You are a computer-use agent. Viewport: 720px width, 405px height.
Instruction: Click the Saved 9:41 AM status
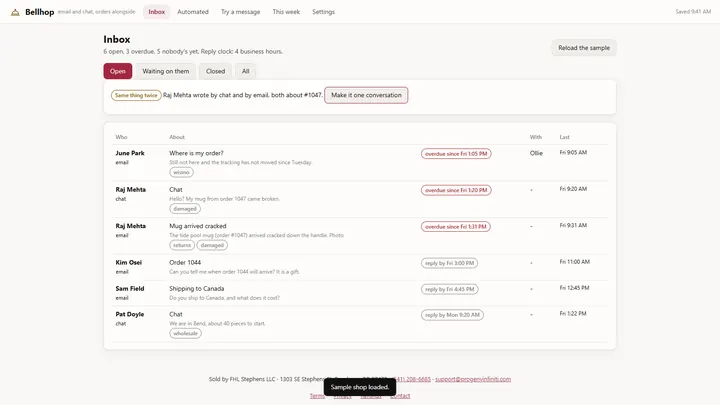[x=693, y=11]
